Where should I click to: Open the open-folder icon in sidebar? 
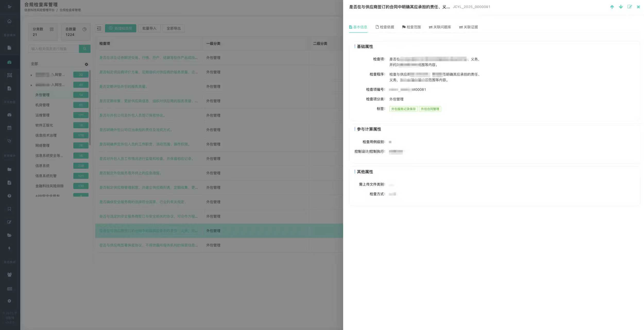point(9,235)
